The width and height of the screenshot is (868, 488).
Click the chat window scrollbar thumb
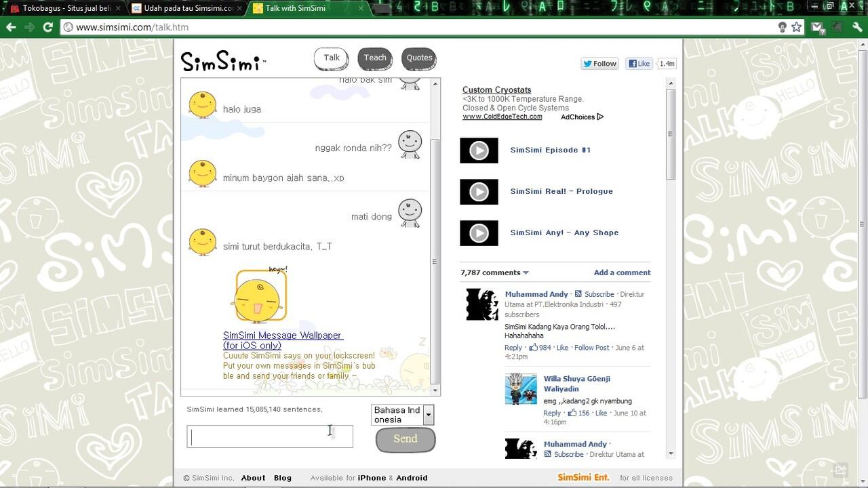pos(435,260)
